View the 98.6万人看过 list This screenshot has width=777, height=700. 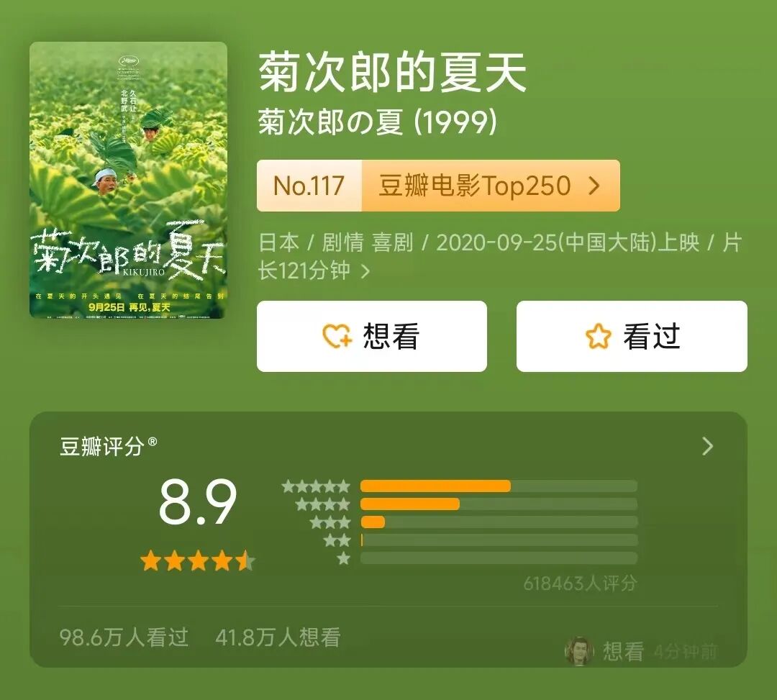coord(124,637)
